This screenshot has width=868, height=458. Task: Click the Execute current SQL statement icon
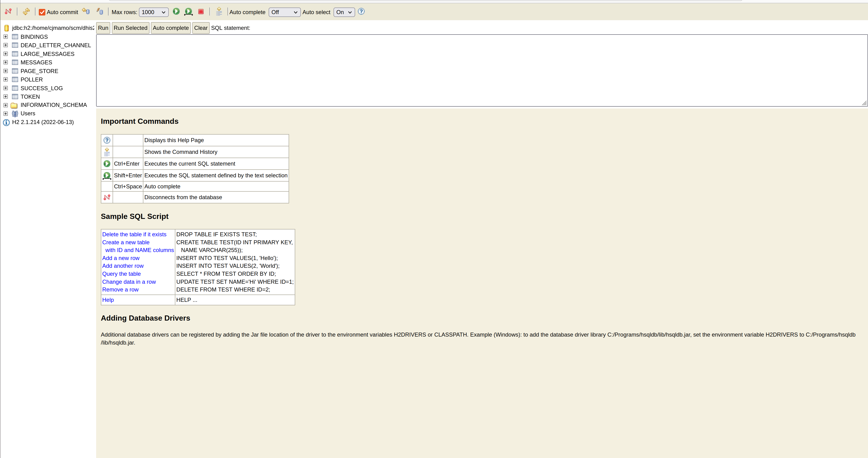click(x=176, y=12)
